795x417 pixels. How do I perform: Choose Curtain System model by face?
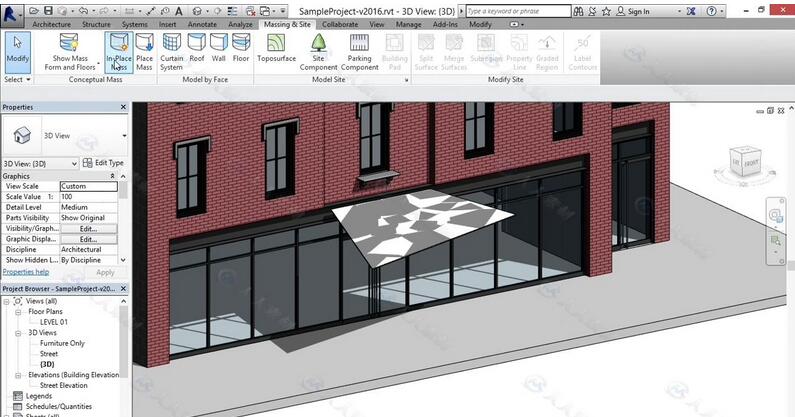pos(172,52)
